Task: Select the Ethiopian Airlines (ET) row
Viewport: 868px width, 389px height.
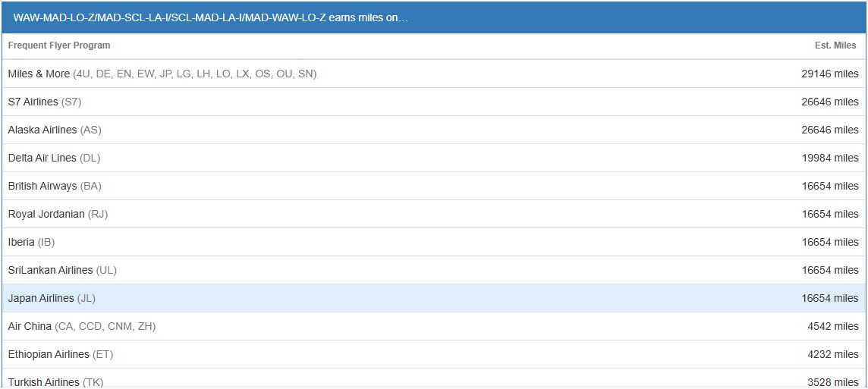Action: [x=433, y=354]
